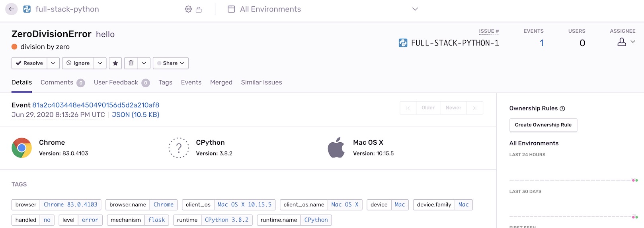Screen dimensions: 644x228
Task: Click the calendar icon for environments
Action: [231, 9]
